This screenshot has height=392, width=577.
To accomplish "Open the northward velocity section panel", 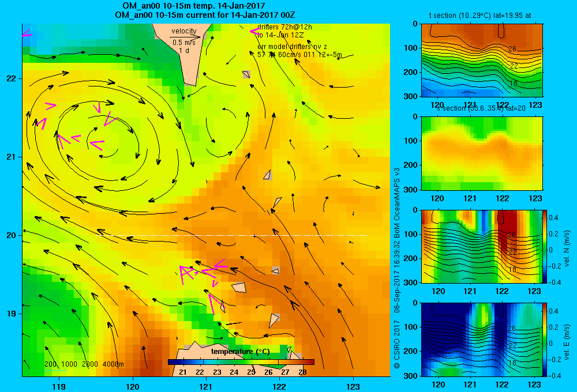I will point(482,246).
